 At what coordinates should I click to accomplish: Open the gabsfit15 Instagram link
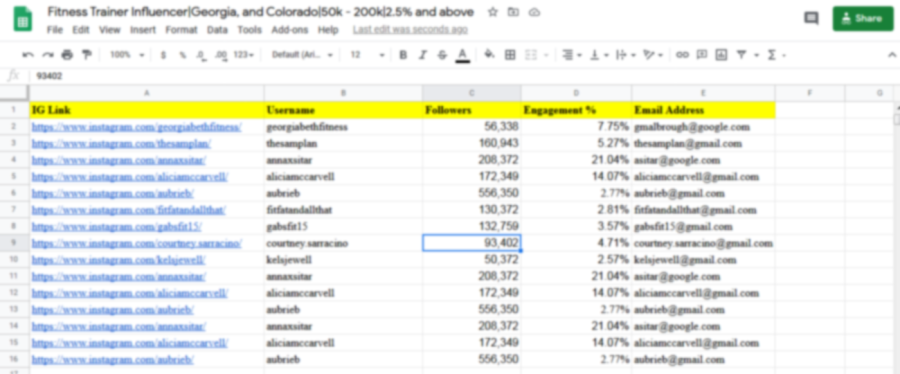point(117,227)
